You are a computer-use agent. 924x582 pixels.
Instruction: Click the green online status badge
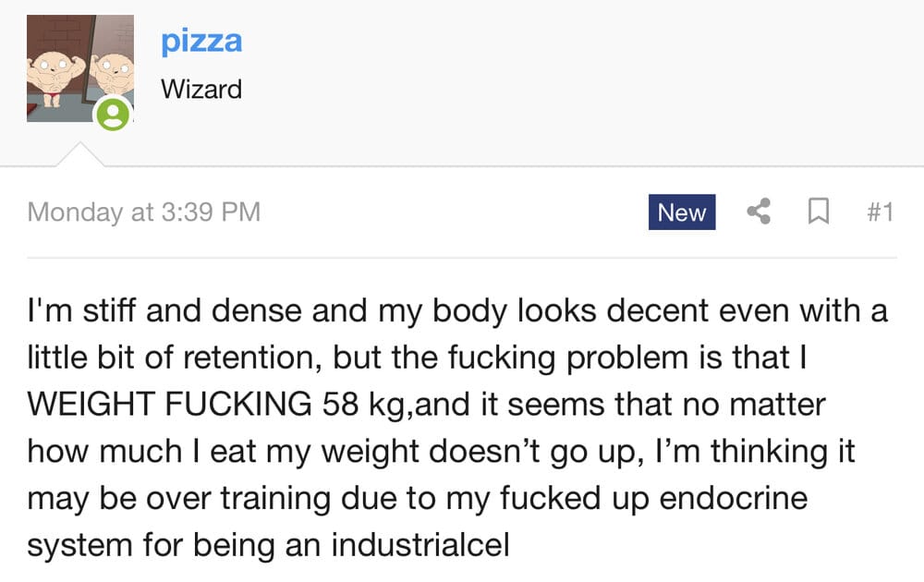[x=113, y=114]
